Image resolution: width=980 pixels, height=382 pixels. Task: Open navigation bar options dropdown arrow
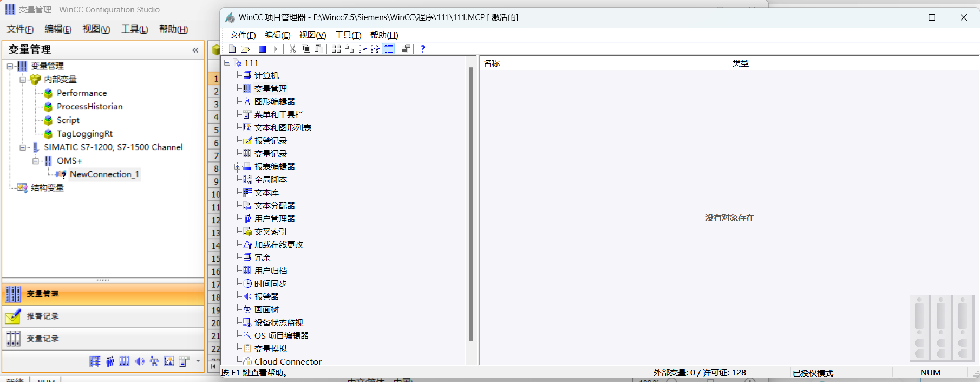[198, 361]
